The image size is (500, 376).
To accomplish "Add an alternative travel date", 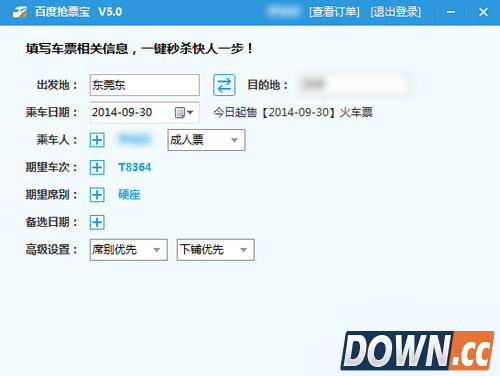I will [97, 222].
